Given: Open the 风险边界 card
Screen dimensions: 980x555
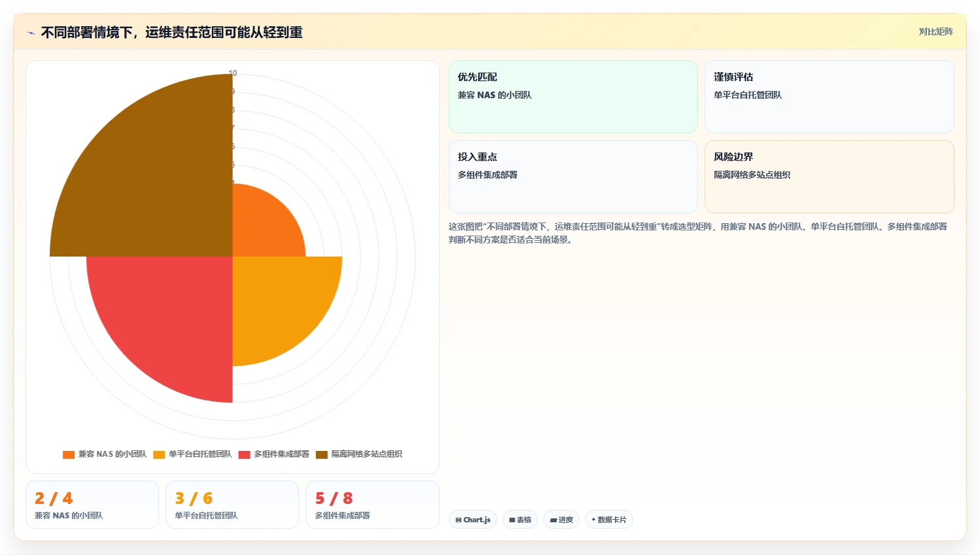Looking at the screenshot, I should coord(829,177).
